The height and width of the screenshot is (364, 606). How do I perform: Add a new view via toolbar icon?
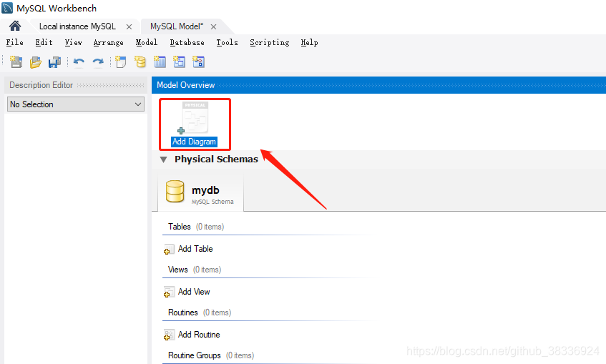coord(179,62)
